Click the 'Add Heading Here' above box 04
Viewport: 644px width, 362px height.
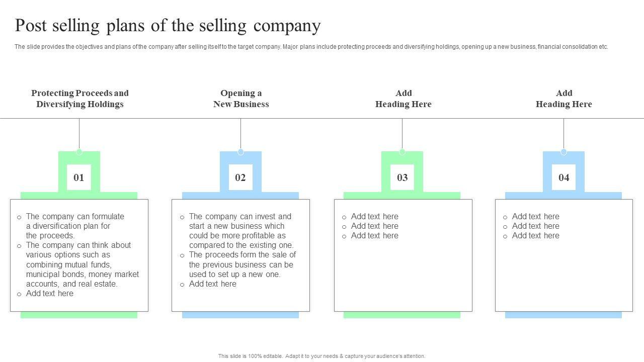point(563,99)
